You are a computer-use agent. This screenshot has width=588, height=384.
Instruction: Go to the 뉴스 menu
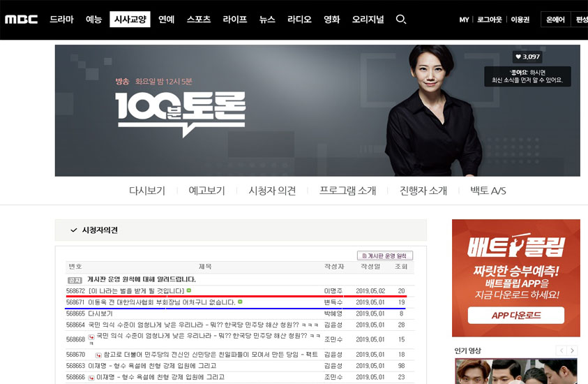tap(267, 20)
